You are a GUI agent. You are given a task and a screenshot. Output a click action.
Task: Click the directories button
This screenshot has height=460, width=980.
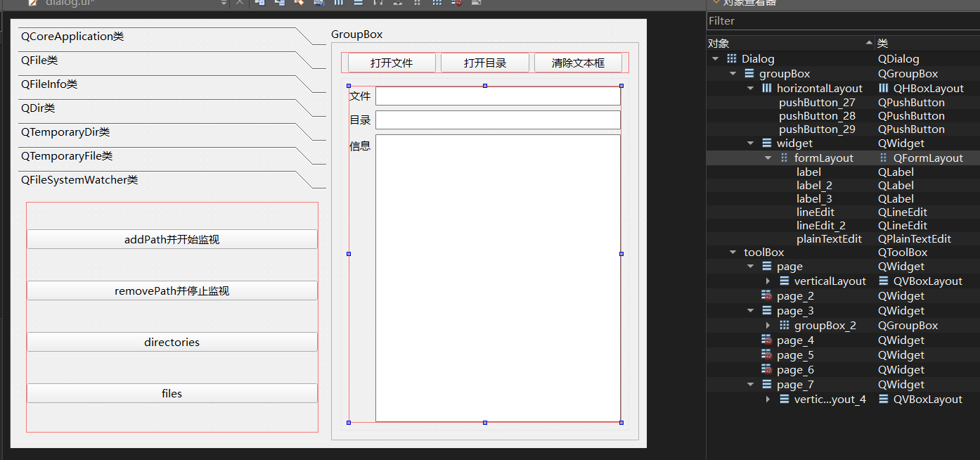point(172,342)
